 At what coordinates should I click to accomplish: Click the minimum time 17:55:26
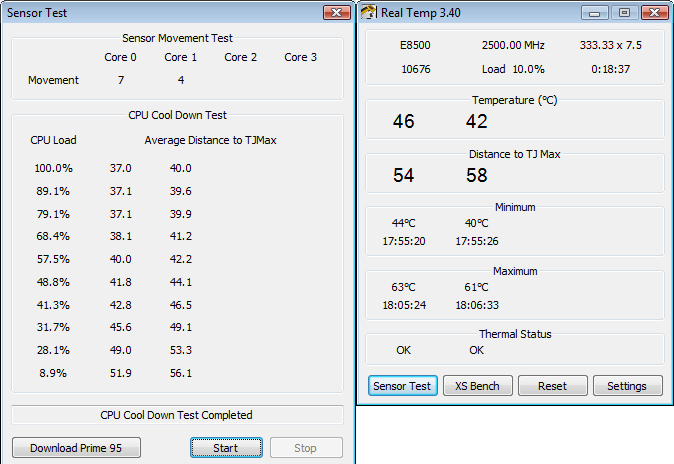[x=477, y=241]
